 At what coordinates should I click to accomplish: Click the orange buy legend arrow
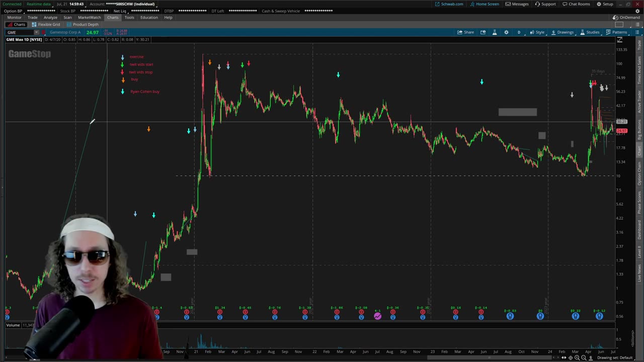123,79
